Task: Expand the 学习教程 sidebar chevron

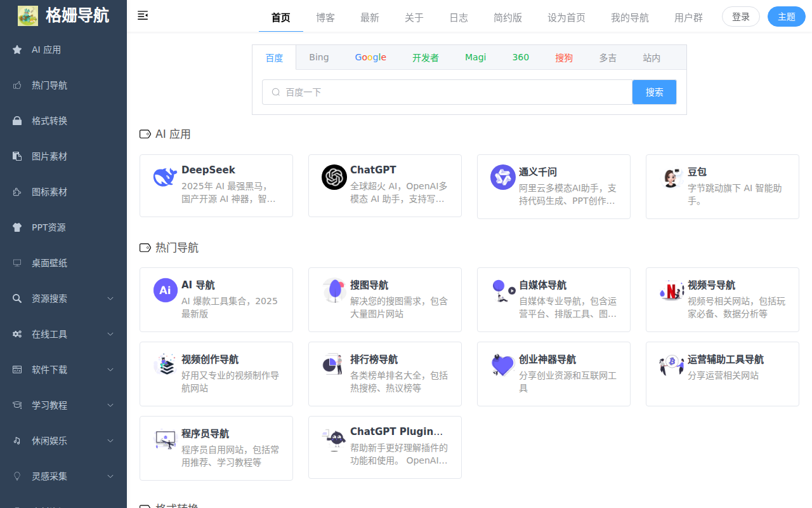Action: (x=110, y=405)
